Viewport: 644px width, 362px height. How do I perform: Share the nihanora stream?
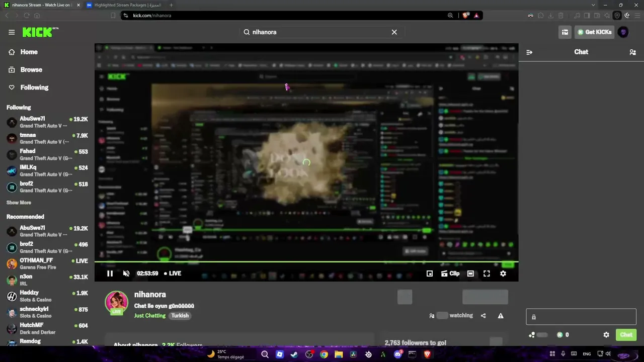tap(484, 316)
